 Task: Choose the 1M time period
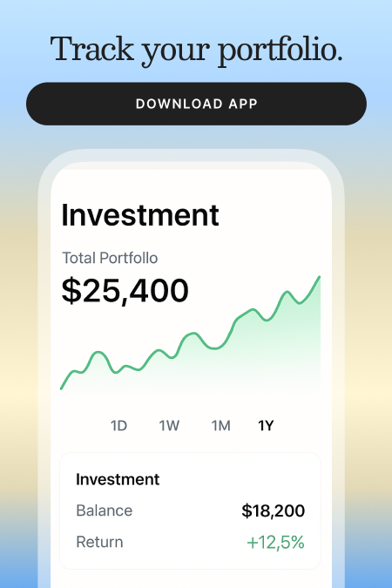220,426
